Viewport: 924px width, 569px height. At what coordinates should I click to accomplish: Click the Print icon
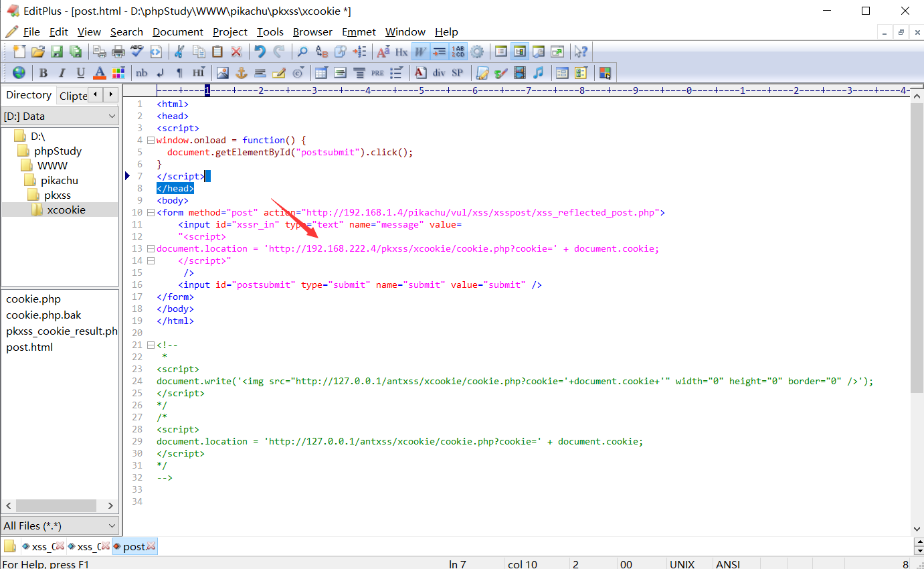click(x=118, y=52)
